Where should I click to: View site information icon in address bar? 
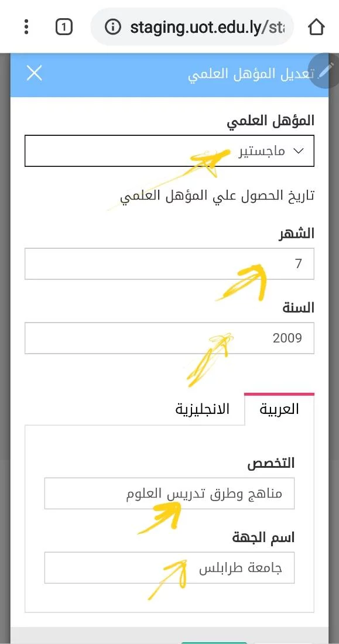pos(113,28)
